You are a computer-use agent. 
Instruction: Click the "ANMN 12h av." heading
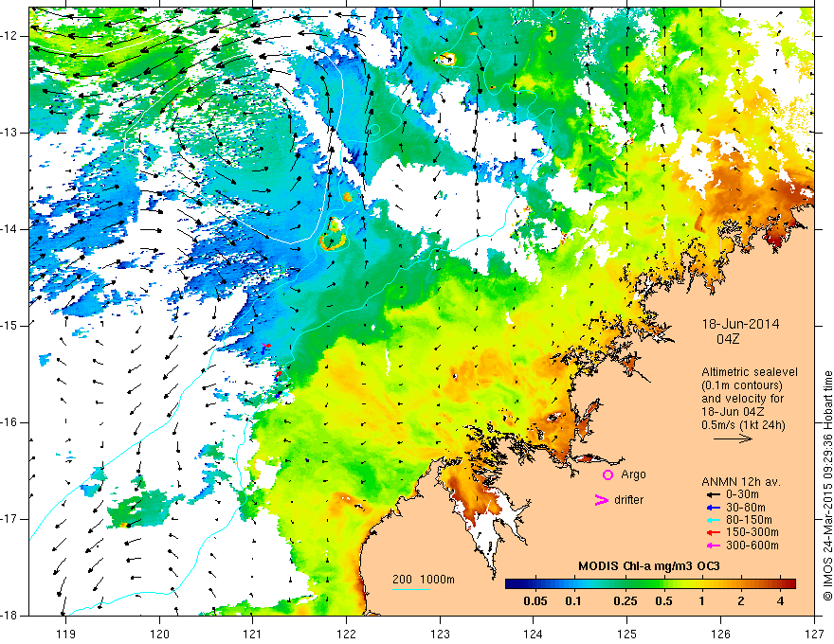coord(741,482)
